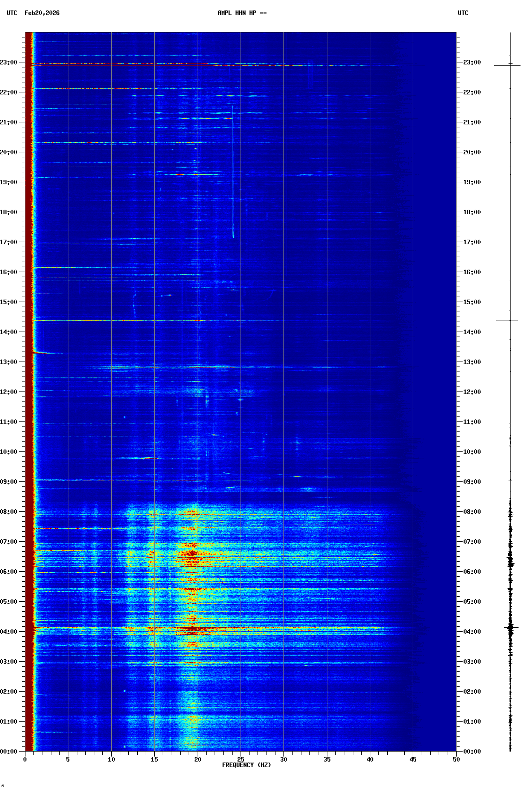Select the 23:00 label on left axis
This screenshot has width=532, height=791.
[8, 62]
